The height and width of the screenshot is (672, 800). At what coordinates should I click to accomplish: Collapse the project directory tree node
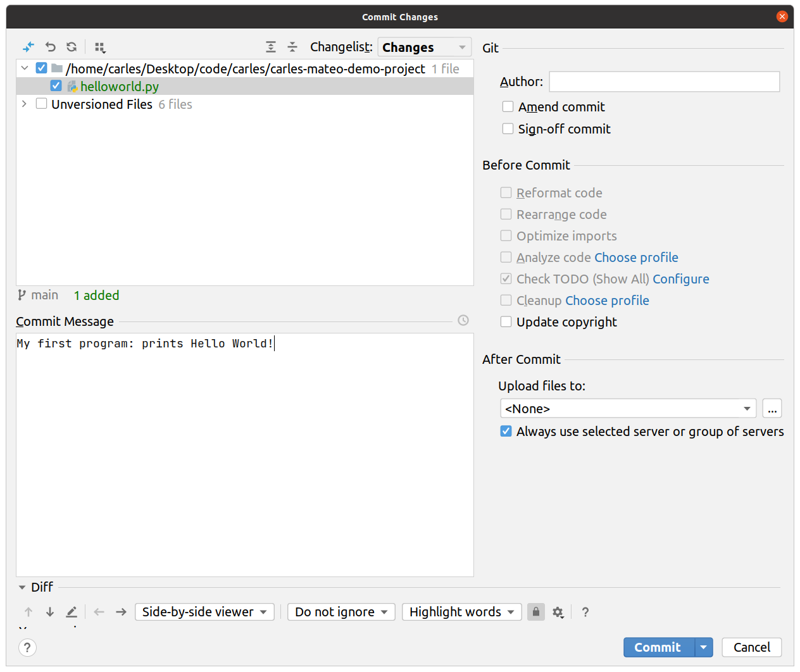25,68
